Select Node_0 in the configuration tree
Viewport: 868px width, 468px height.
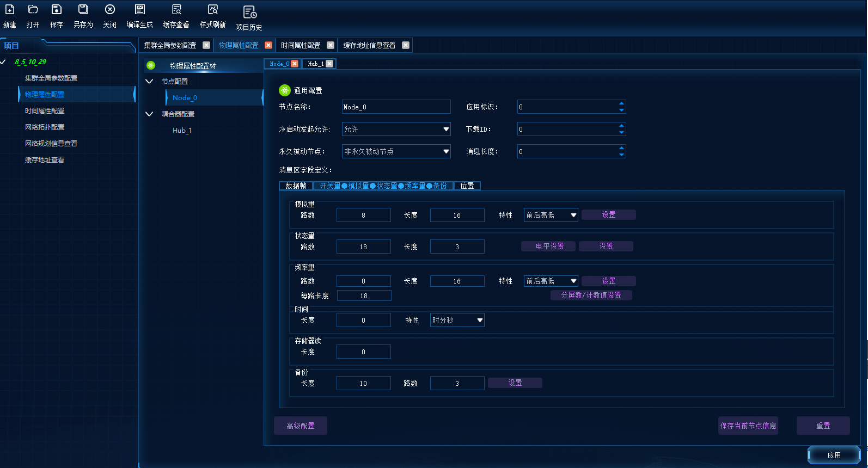point(185,97)
